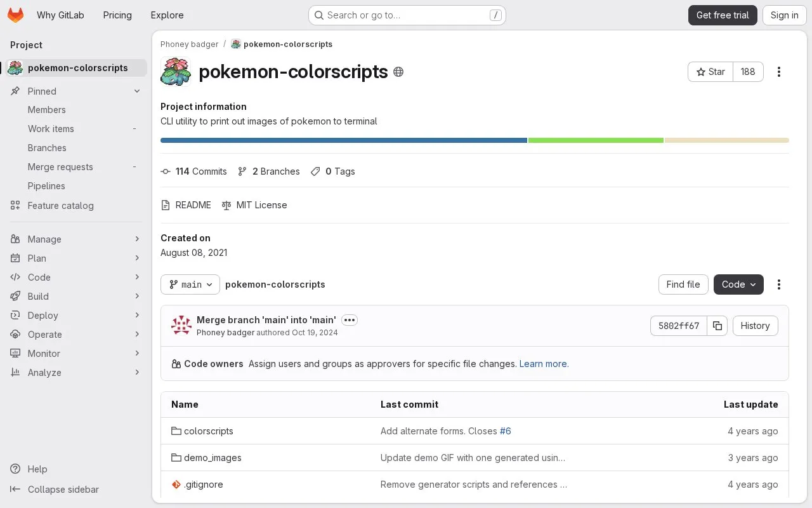The width and height of the screenshot is (812, 508).
Task: Expand commit message ellipsis toggle
Action: click(x=350, y=320)
